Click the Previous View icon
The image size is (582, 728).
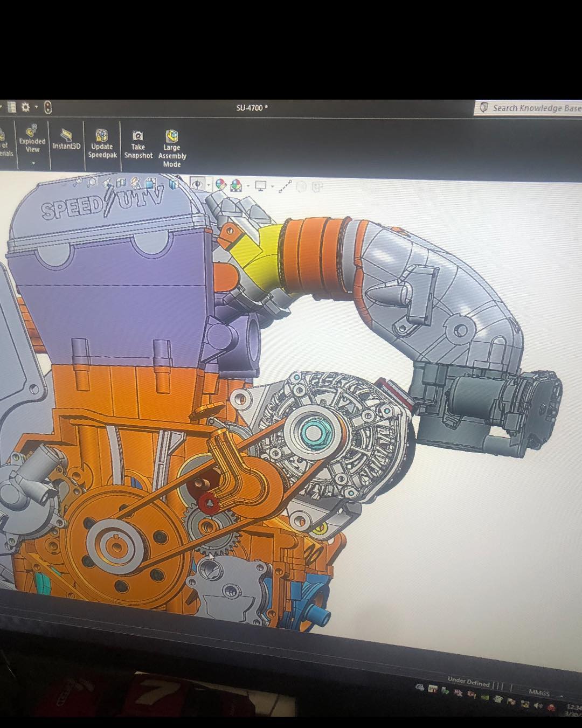pos(107,183)
